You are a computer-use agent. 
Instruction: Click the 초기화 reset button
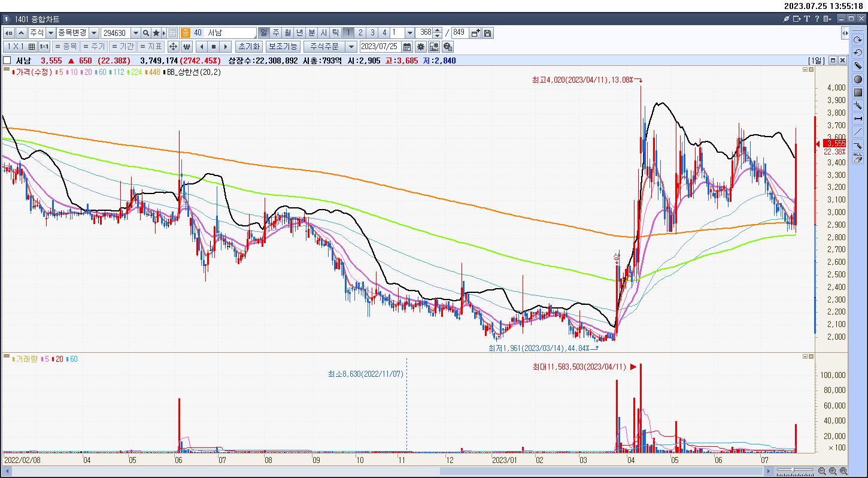248,47
